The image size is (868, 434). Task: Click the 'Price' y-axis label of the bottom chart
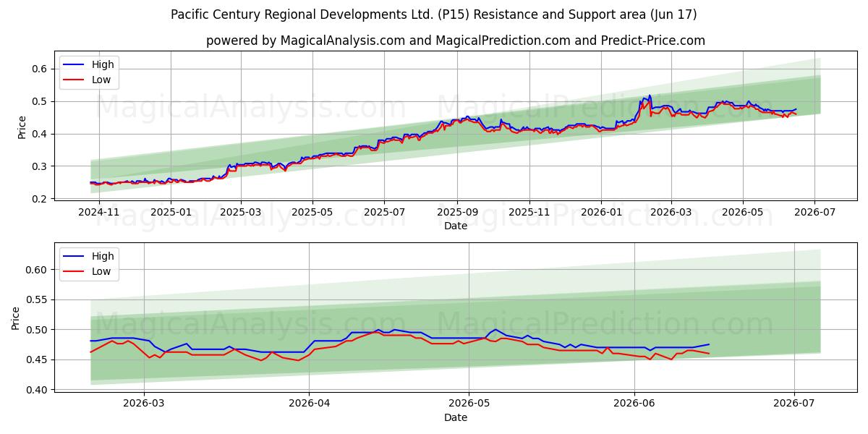point(15,318)
